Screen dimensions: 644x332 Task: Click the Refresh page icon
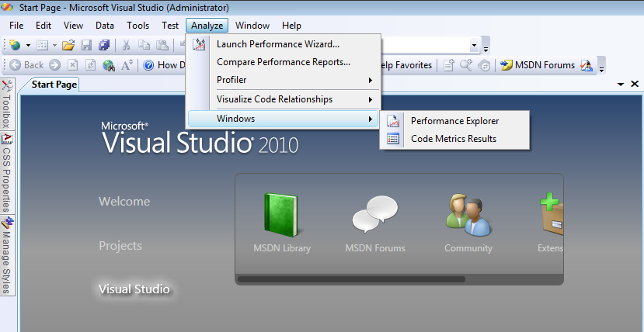(x=90, y=64)
